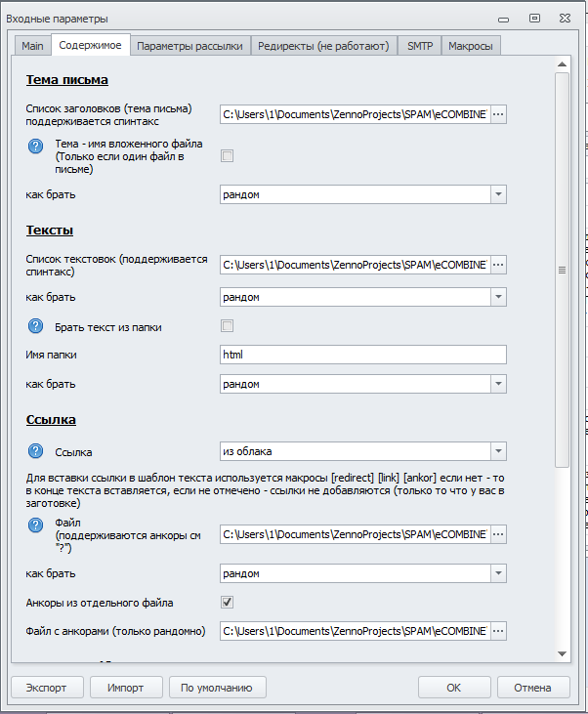
Task: Switch to 'Параметры рассылки' tab
Action: pyautogui.click(x=189, y=46)
